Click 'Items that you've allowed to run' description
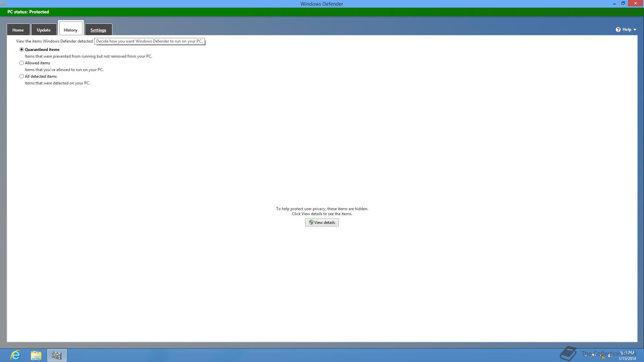The image size is (644, 362). pos(64,70)
